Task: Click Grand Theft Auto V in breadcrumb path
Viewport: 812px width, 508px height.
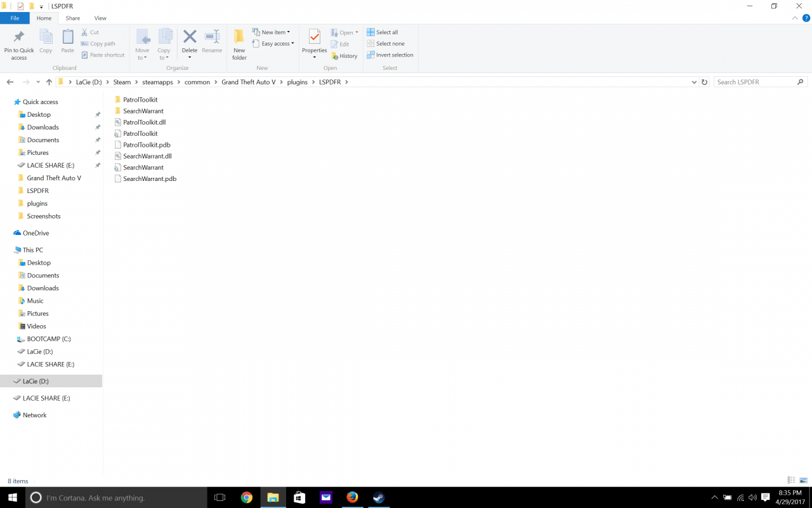Action: (x=248, y=82)
